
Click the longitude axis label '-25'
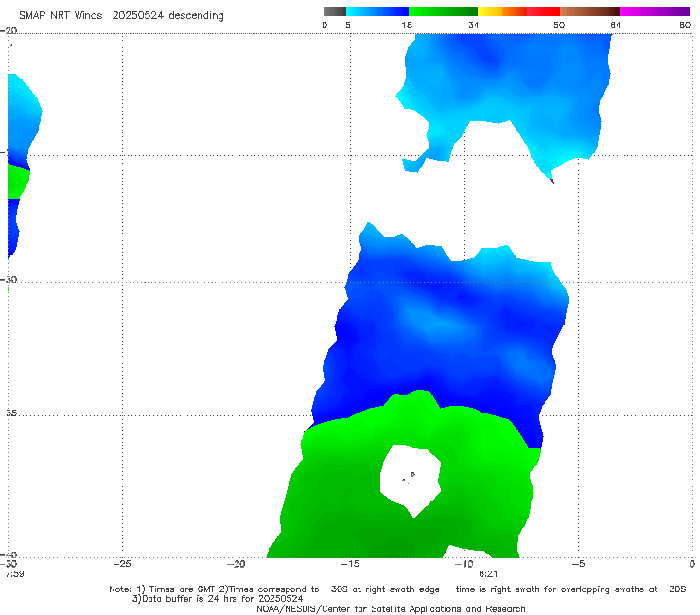click(x=122, y=564)
